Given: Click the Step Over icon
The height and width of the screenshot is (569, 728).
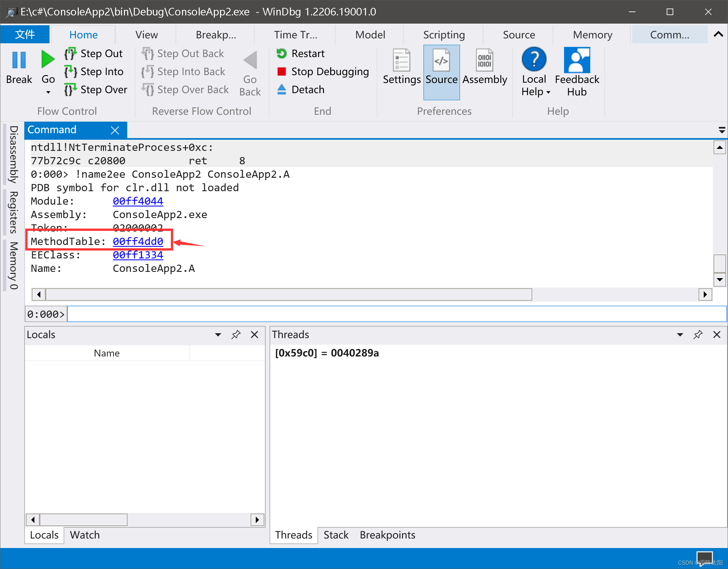Looking at the screenshot, I should [70, 90].
